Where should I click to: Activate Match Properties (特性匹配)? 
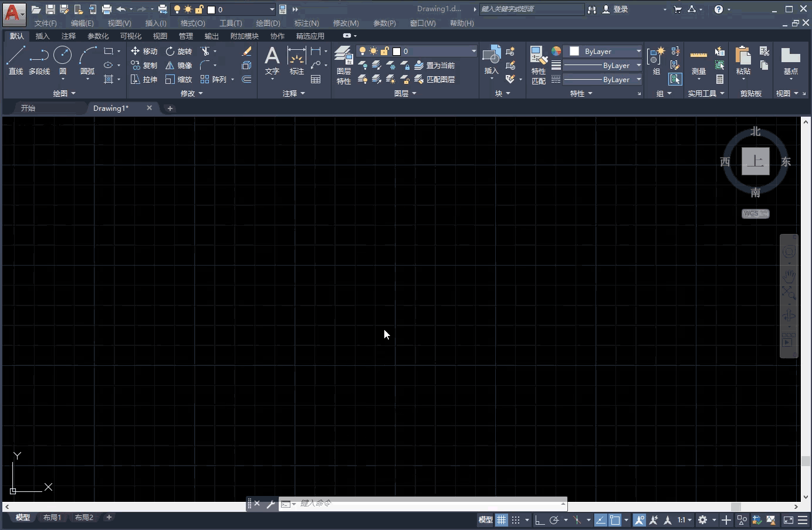538,64
